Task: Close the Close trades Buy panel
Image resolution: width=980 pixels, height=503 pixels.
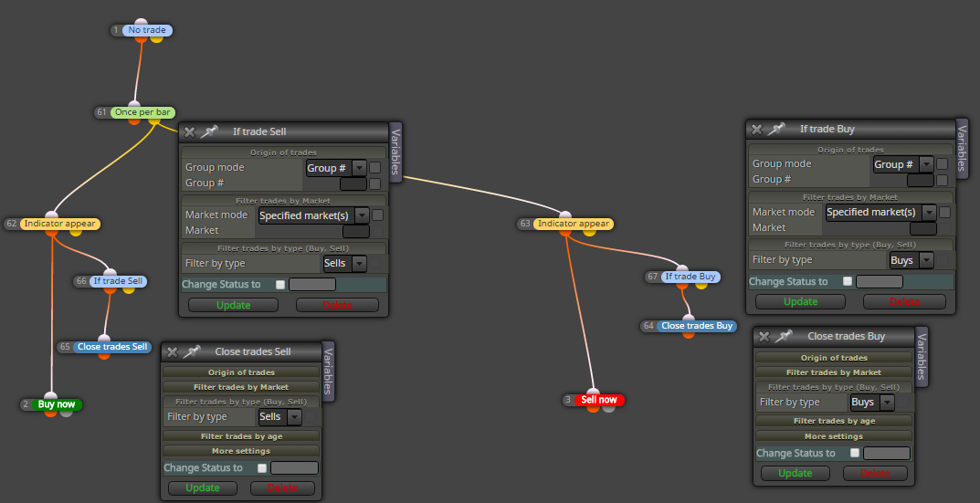Action: coord(764,337)
